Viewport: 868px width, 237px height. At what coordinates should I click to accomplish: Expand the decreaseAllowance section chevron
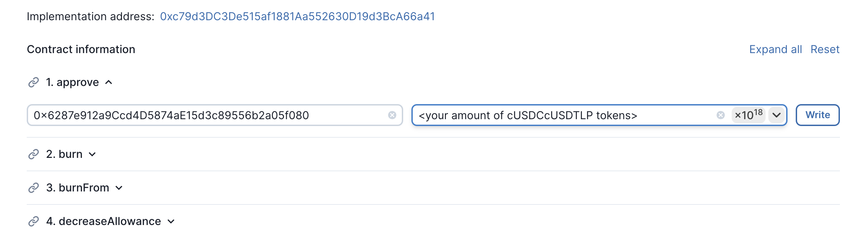[171, 221]
